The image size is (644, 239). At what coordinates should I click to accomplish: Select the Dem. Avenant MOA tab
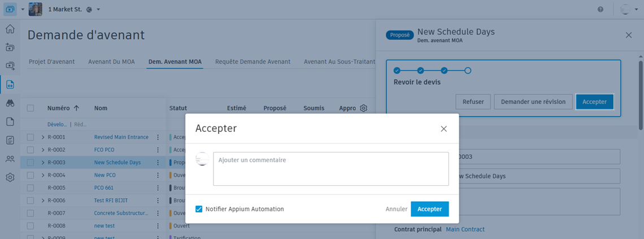point(175,62)
